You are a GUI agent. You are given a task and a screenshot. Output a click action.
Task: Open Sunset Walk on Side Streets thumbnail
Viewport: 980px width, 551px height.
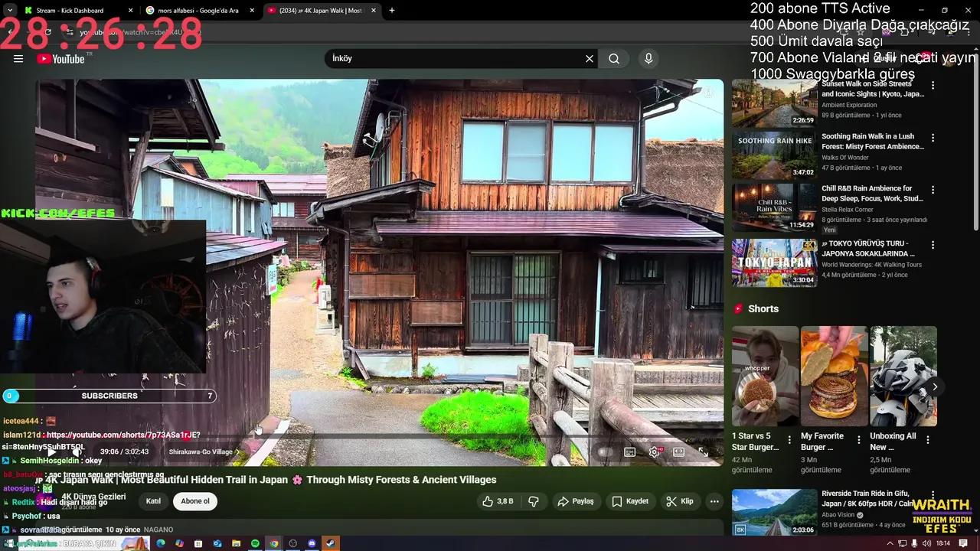[x=774, y=103]
